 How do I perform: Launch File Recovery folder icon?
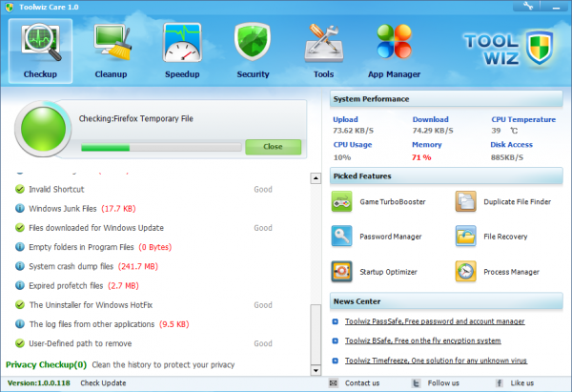pyautogui.click(x=465, y=237)
